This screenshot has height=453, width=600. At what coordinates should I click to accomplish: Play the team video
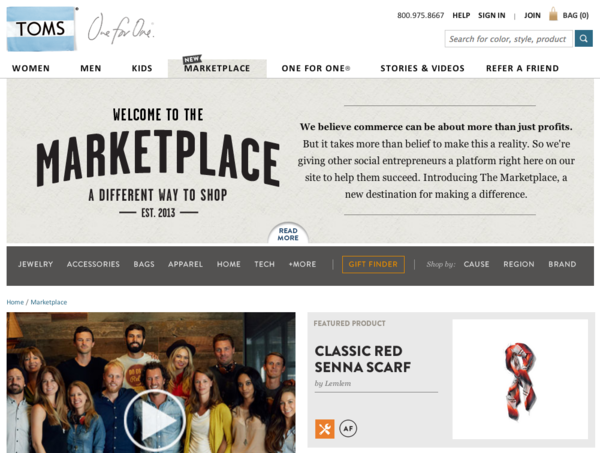point(155,420)
